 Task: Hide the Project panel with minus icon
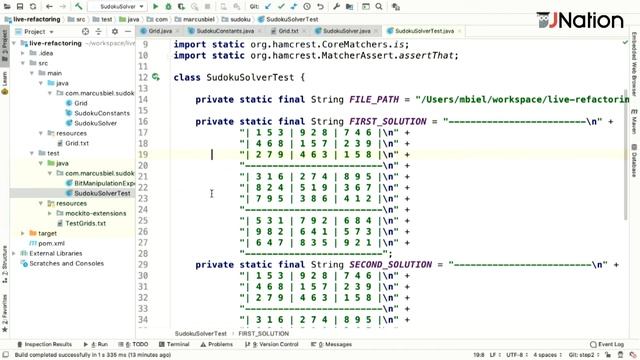point(128,31)
